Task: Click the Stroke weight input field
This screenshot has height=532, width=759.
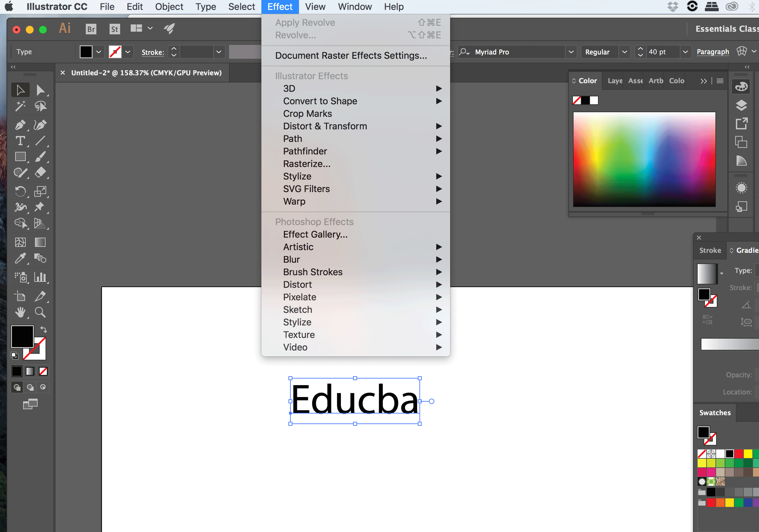Action: 197,52
